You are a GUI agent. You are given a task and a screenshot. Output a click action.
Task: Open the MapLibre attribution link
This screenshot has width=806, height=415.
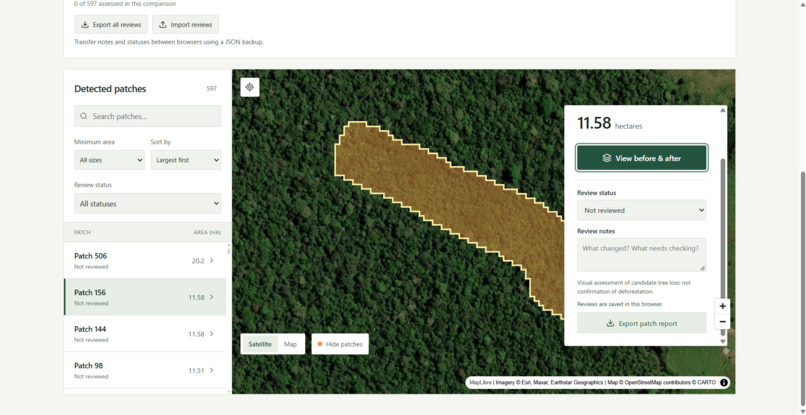coord(480,383)
